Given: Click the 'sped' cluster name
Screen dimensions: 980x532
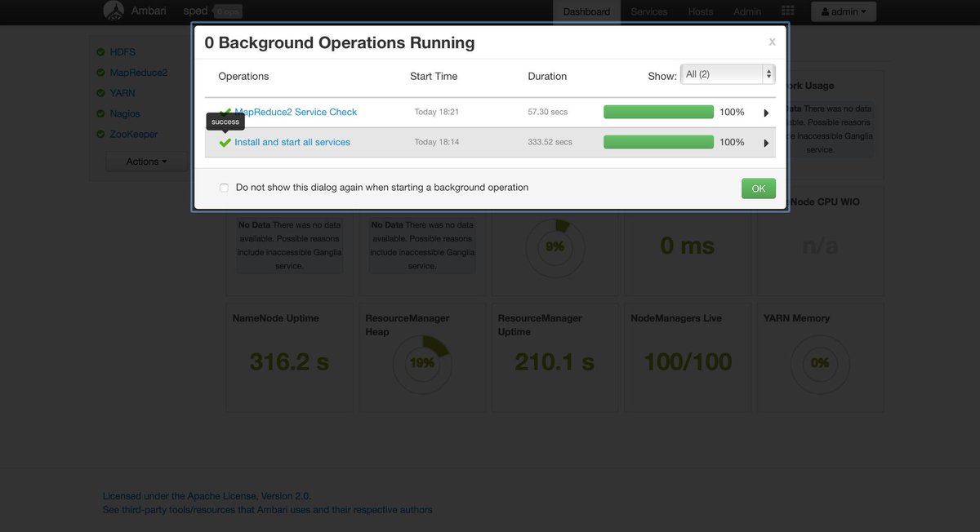Looking at the screenshot, I should 196,11.
